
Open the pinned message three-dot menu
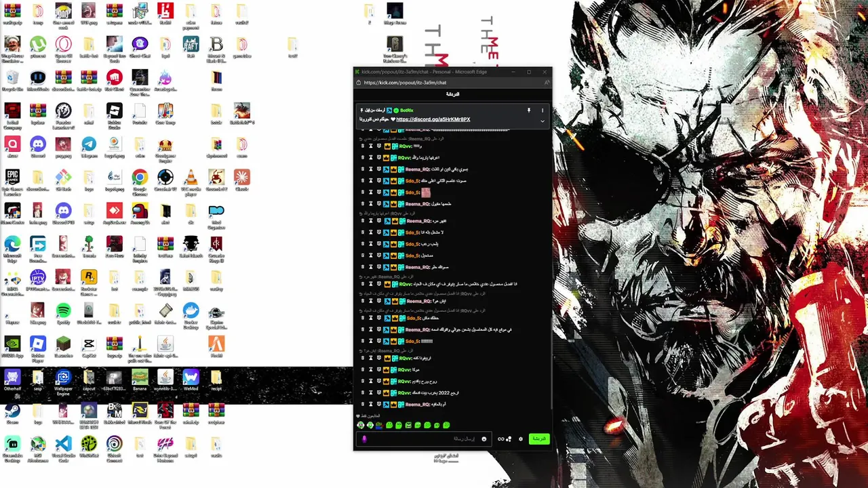(542, 110)
